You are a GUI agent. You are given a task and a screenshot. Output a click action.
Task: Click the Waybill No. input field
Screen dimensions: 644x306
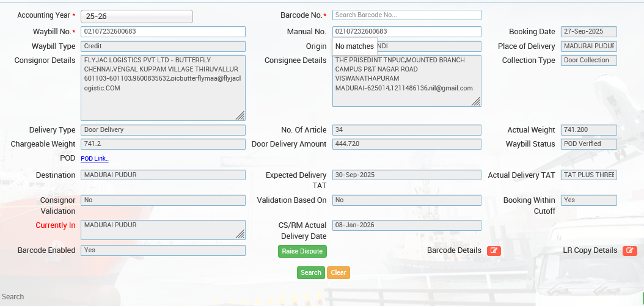pos(163,32)
